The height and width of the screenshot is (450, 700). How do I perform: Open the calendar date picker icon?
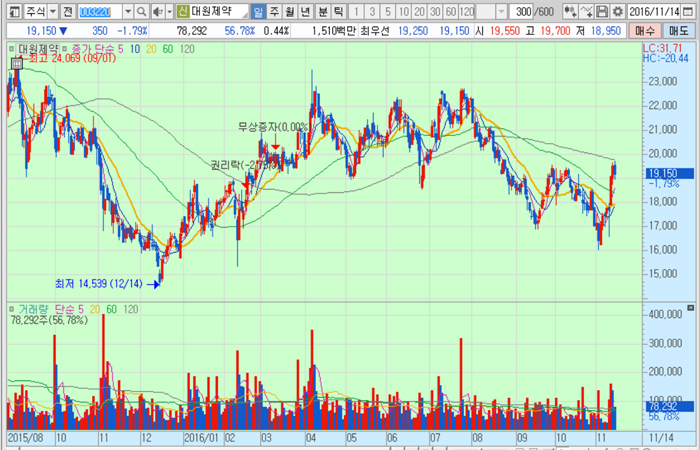coord(692,11)
